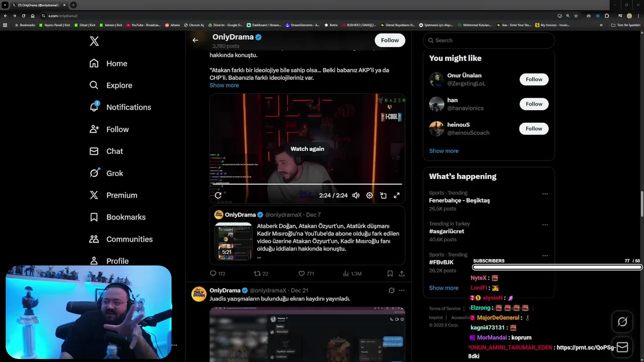644x362 pixels.
Task: Mute the video using the speaker icon
Action: 356,196
